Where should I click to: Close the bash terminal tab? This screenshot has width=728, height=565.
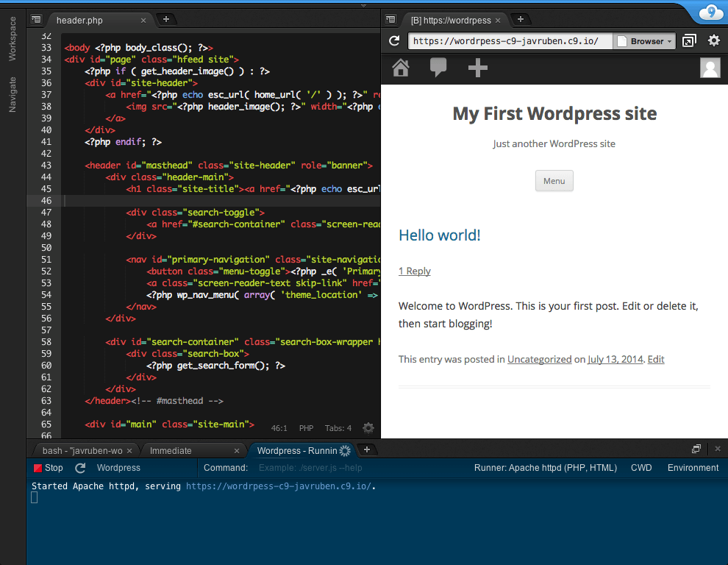(129, 451)
